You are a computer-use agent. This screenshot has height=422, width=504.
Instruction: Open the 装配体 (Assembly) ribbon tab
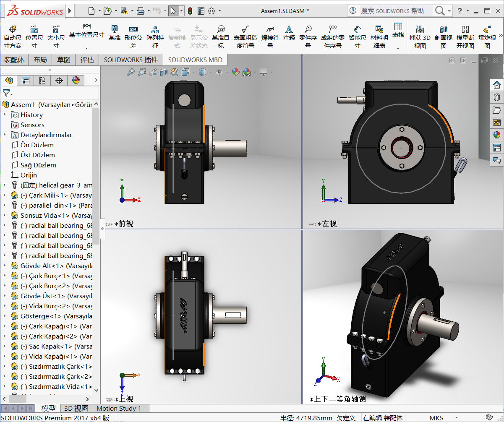(14, 60)
